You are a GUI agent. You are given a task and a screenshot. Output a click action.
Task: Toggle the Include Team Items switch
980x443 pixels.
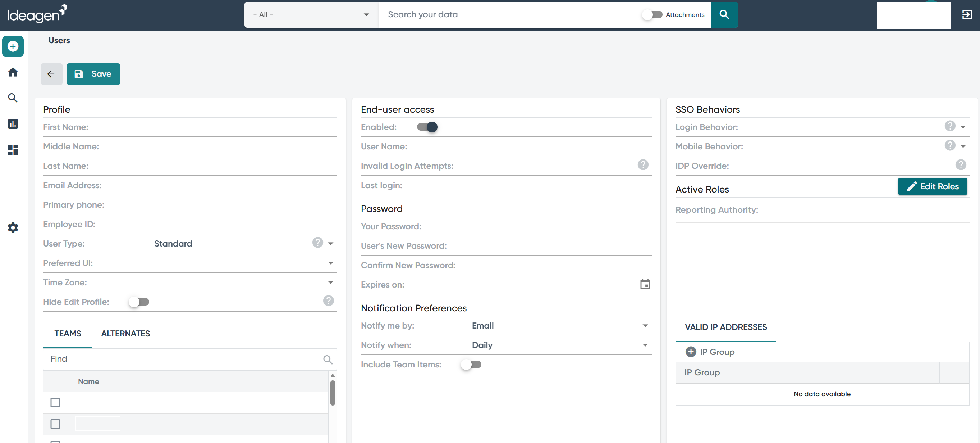click(x=471, y=365)
